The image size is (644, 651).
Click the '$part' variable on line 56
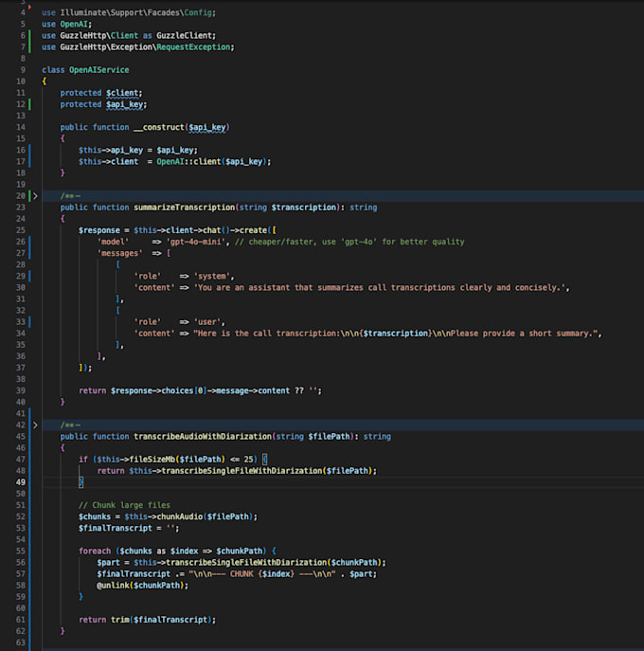click(108, 563)
